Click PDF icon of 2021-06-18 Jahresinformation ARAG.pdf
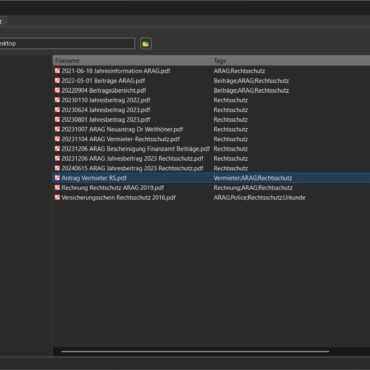370x370 pixels. pyautogui.click(x=57, y=71)
